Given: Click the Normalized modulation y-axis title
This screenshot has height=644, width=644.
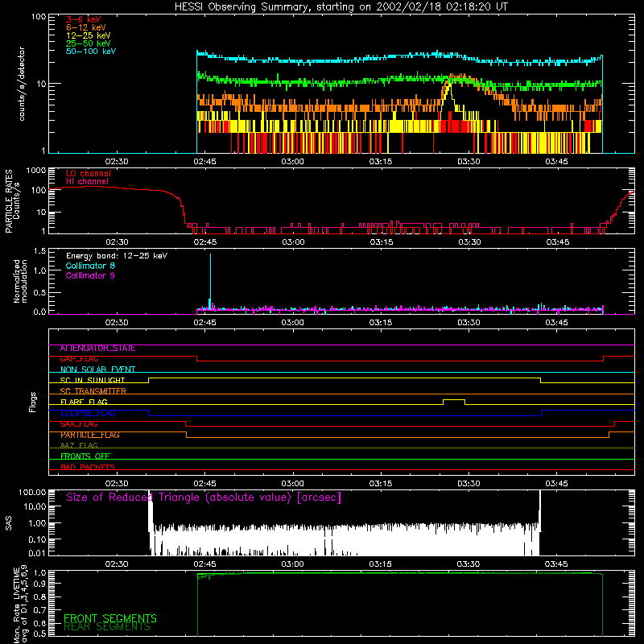Looking at the screenshot, I should pyautogui.click(x=20, y=281).
